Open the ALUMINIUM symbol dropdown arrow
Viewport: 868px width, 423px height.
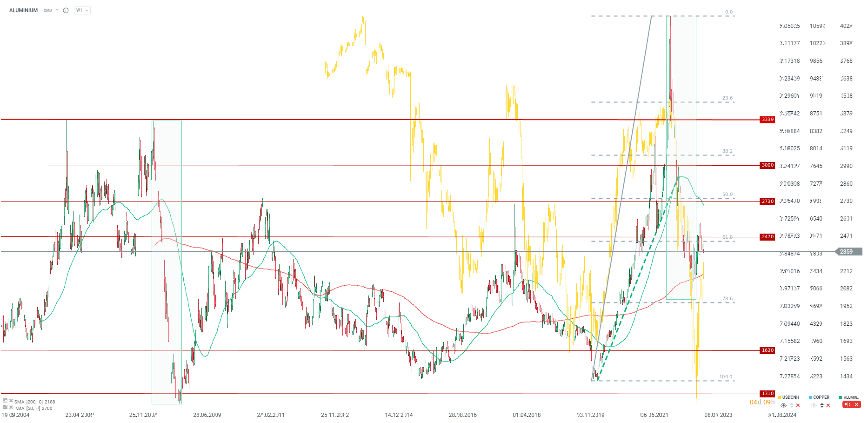point(57,10)
